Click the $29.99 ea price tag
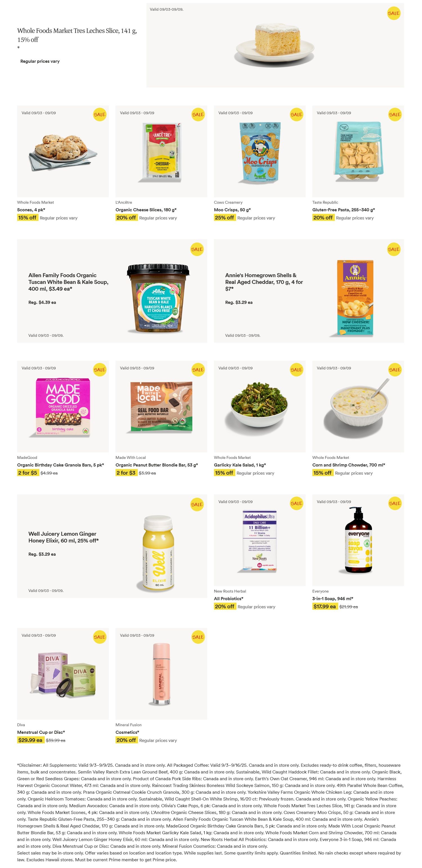This screenshot has width=422, height=868. point(30,740)
